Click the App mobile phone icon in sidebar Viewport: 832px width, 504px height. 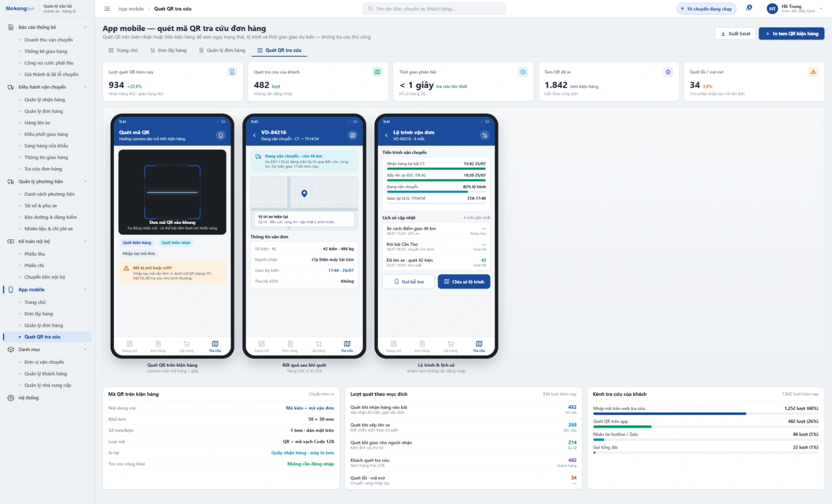[11, 290]
